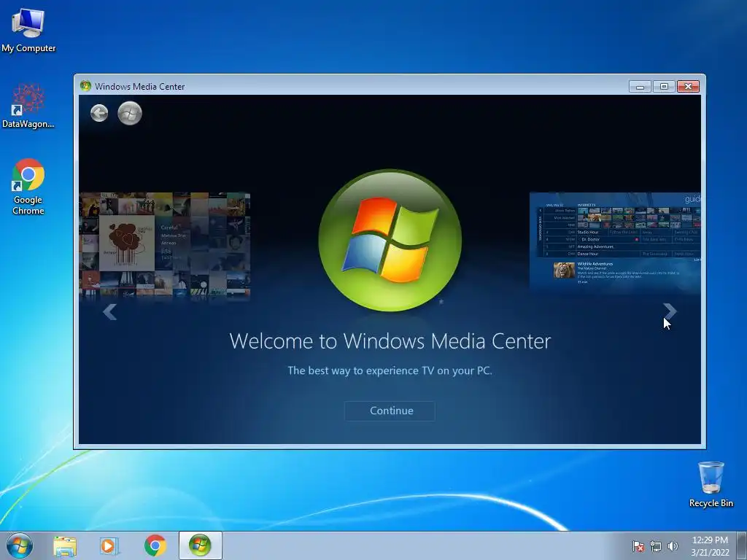Open the Media Center start orb at top left
Viewport: 747px width, 560px height.
(x=130, y=113)
